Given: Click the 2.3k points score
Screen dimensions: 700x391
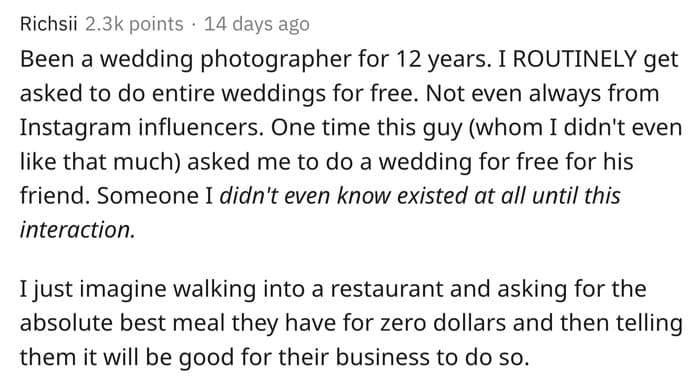Looking at the screenshot, I should point(134,24).
